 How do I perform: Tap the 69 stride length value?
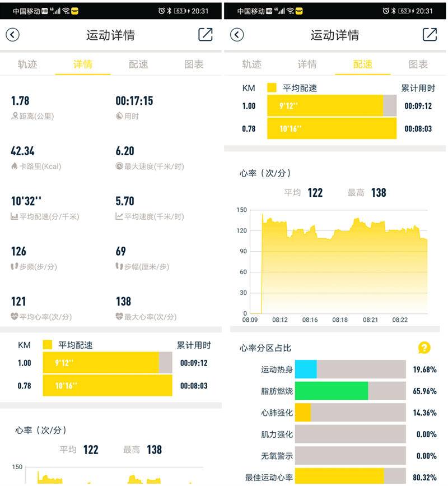pyautogui.click(x=121, y=251)
